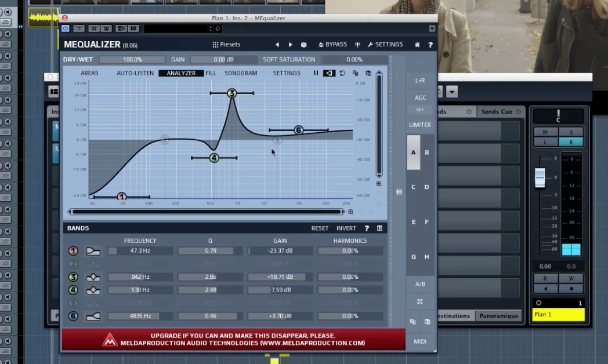Toggle the ANALYZER button
Image resolution: width=608 pixels, height=364 pixels.
[x=181, y=73]
